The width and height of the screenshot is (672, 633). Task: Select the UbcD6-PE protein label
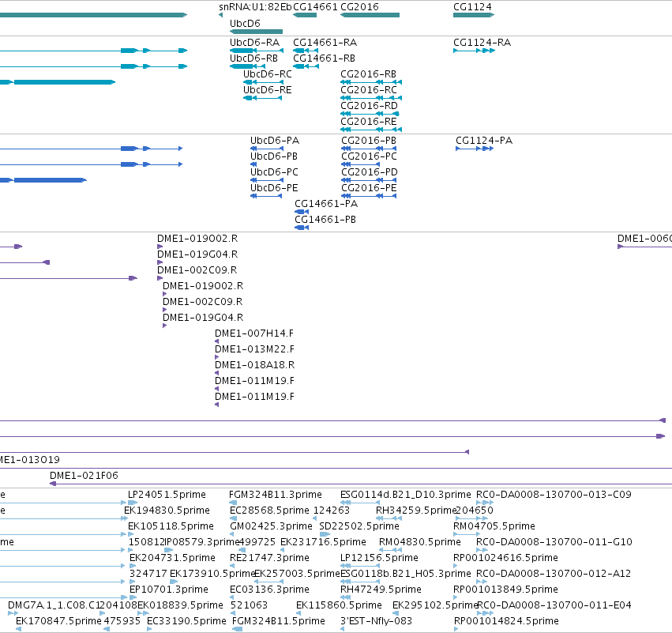pos(274,188)
